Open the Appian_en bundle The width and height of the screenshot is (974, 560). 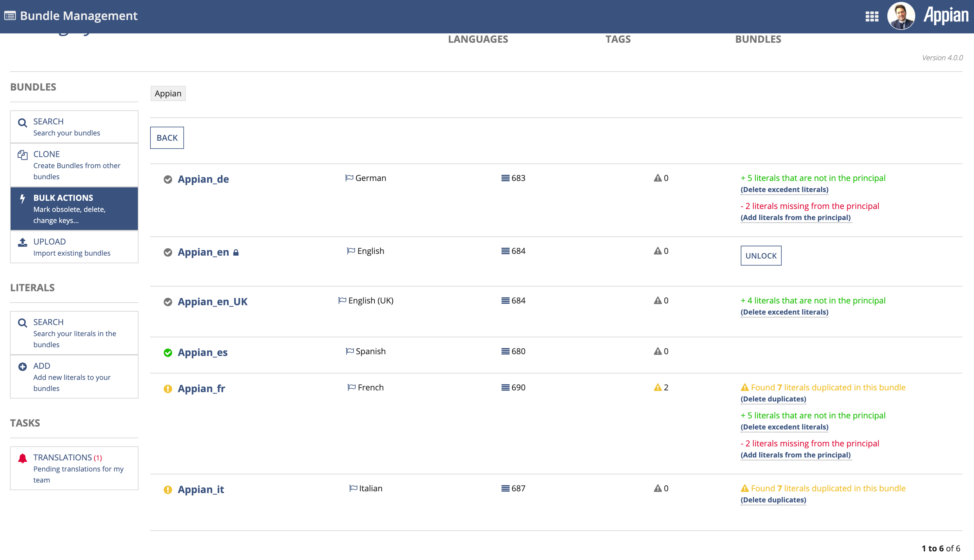point(203,252)
